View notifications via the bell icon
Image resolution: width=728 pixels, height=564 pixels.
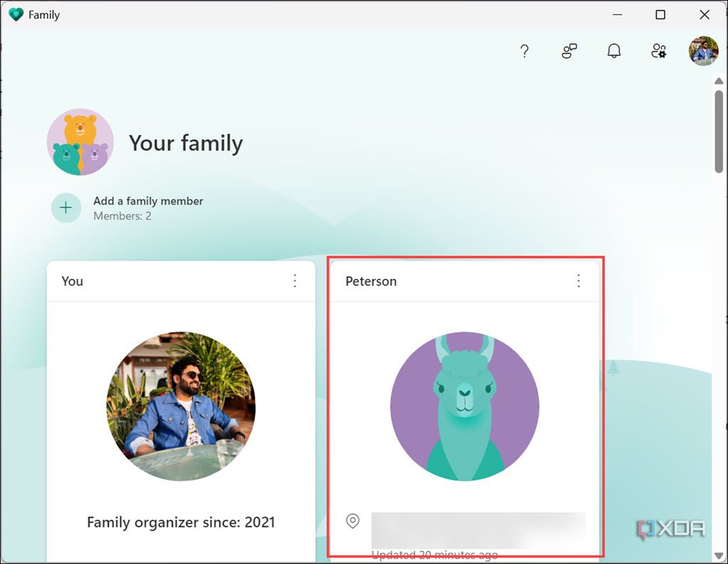614,51
